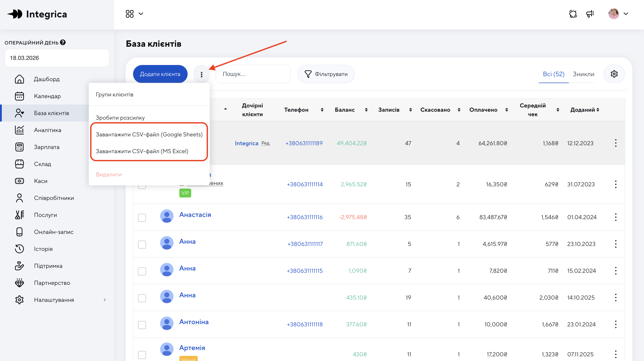Click the table settings gear icon

614,74
